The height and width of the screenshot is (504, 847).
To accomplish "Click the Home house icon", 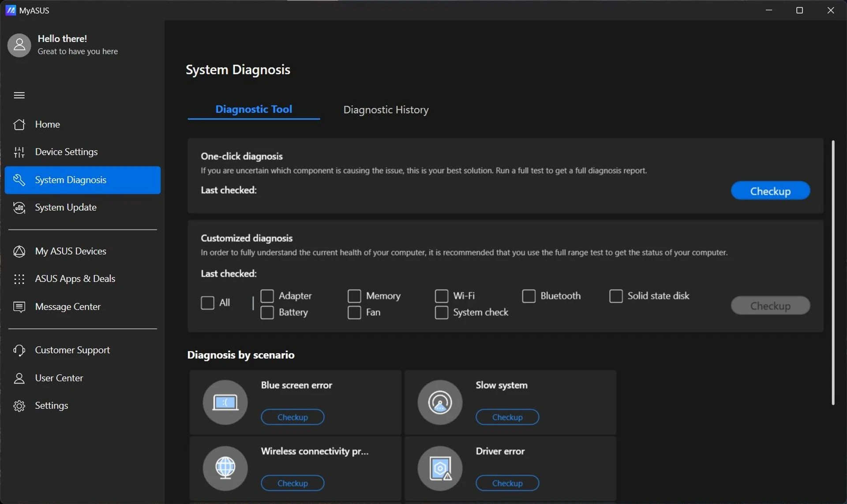I will 19,124.
